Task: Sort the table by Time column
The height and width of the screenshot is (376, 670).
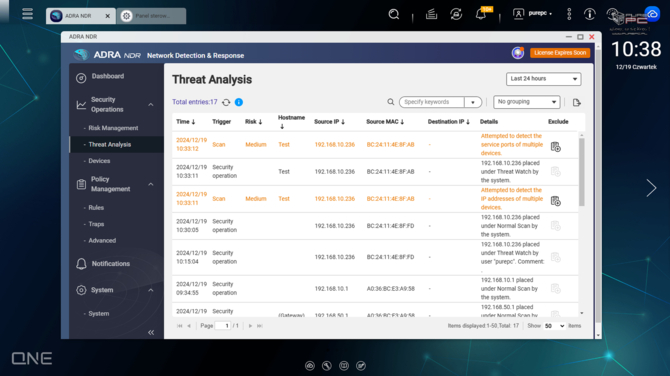Action: pos(185,122)
